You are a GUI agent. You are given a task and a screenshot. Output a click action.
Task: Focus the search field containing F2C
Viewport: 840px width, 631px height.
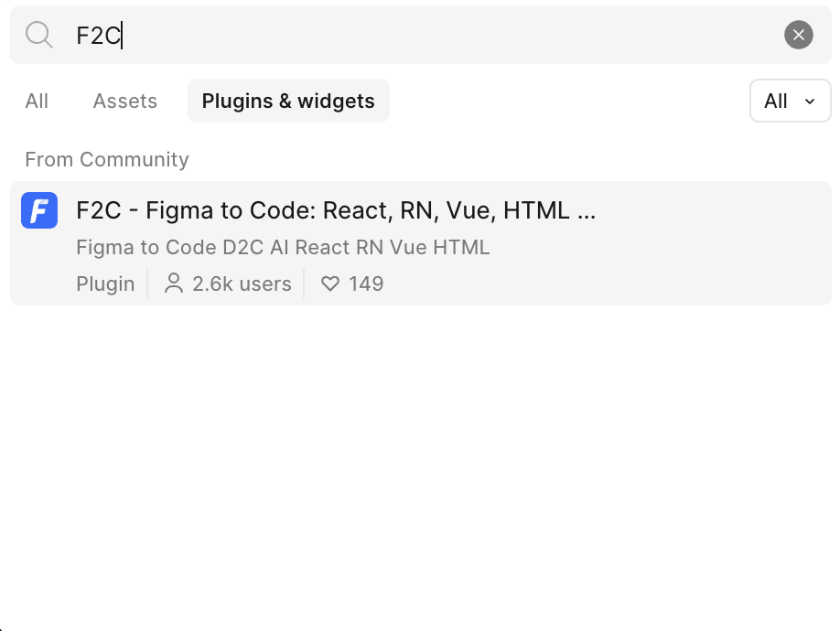pos(421,35)
